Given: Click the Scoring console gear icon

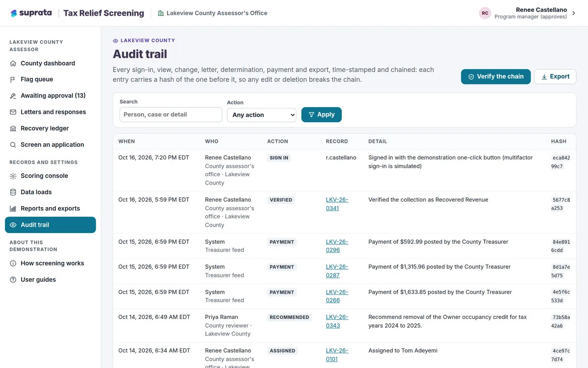Looking at the screenshot, I should pyautogui.click(x=13, y=176).
